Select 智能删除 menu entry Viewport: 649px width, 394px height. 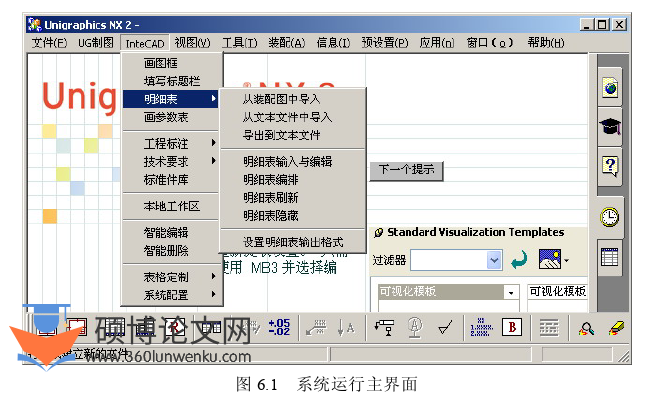coord(171,251)
